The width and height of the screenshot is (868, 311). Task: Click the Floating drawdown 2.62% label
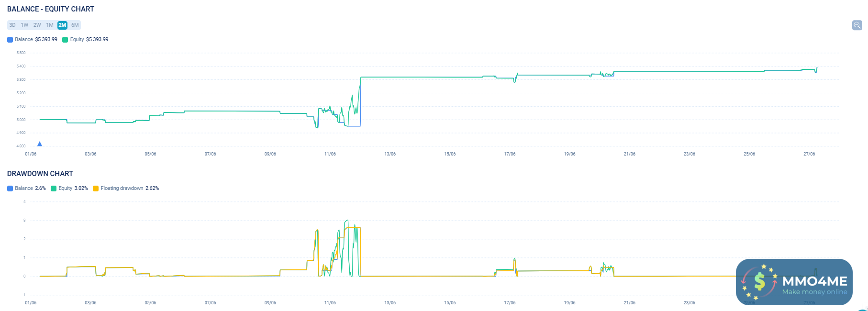pos(130,189)
